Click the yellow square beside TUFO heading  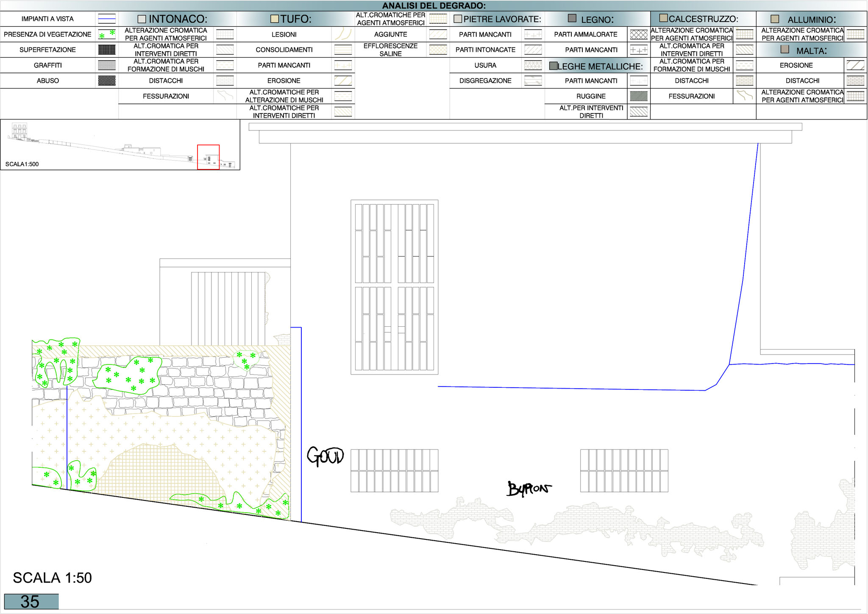[275, 19]
